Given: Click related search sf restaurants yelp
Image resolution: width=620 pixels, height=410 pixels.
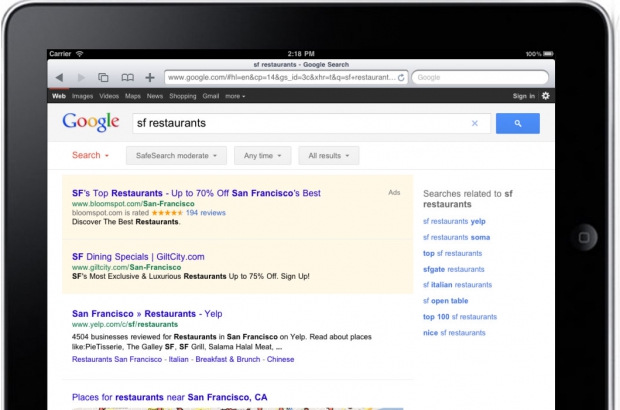Looking at the screenshot, I should pos(454,221).
